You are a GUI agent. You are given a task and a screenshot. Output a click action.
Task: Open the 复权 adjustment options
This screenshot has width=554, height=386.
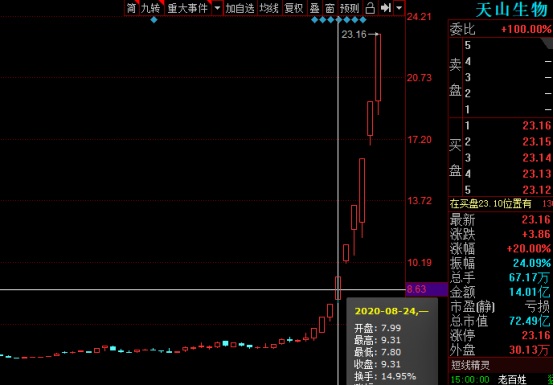294,8
